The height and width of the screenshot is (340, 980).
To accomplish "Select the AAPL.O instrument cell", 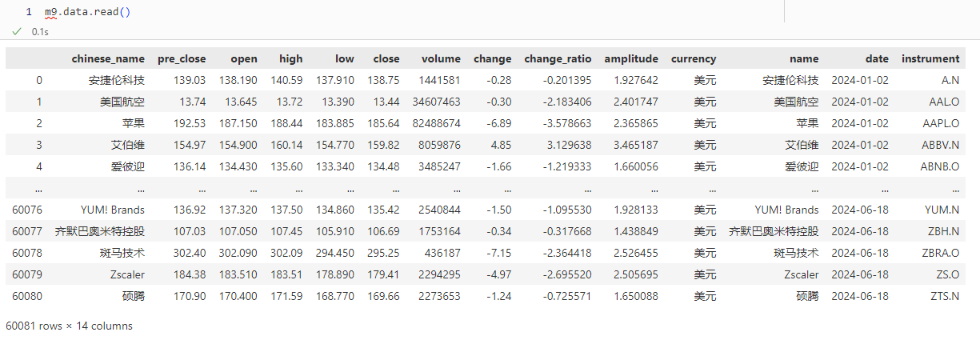I will [x=942, y=123].
